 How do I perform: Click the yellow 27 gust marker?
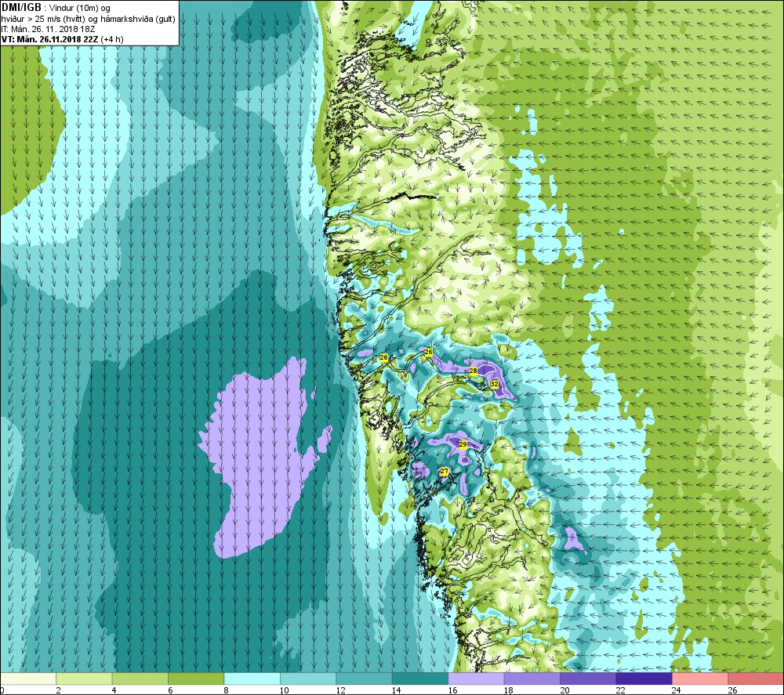[x=444, y=471]
